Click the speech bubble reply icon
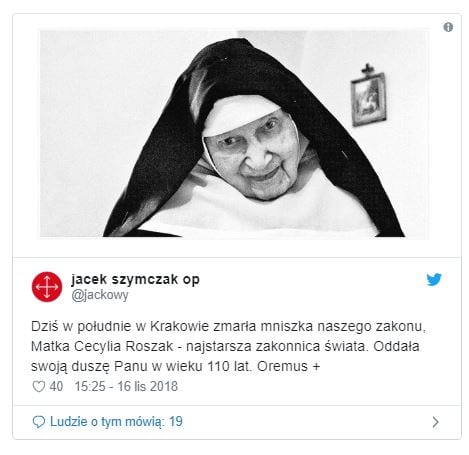Screen dimensions: 469x455 [39, 422]
